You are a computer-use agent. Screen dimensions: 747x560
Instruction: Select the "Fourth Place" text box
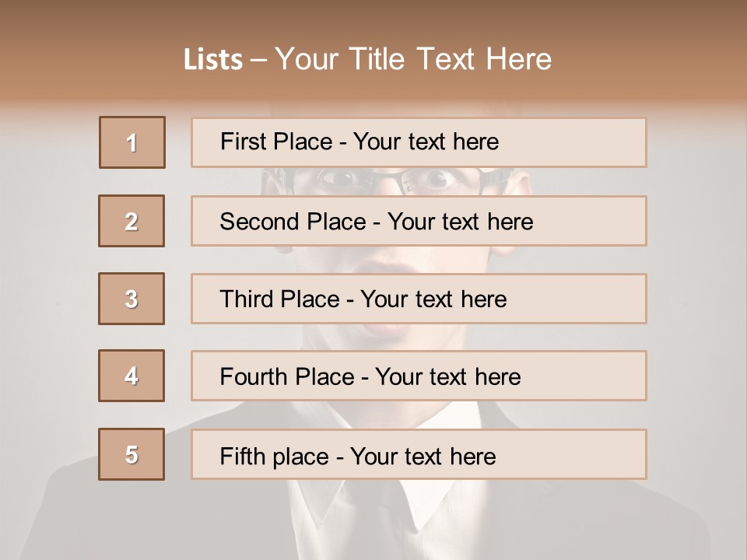pos(419,376)
